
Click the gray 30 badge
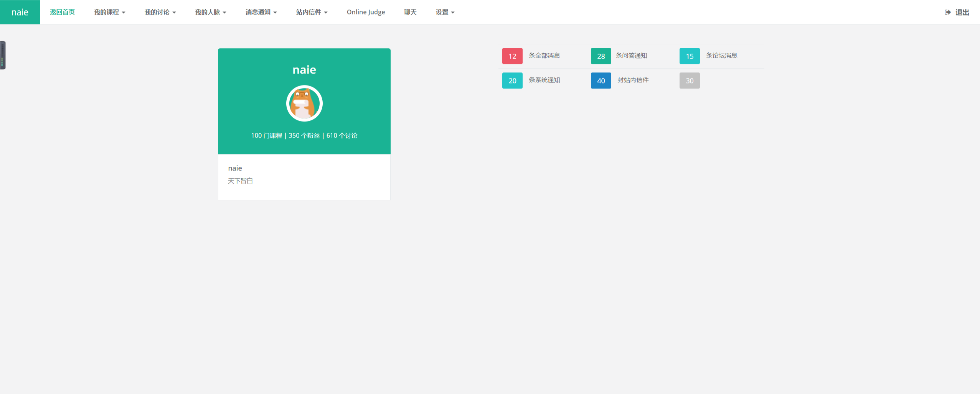point(690,80)
